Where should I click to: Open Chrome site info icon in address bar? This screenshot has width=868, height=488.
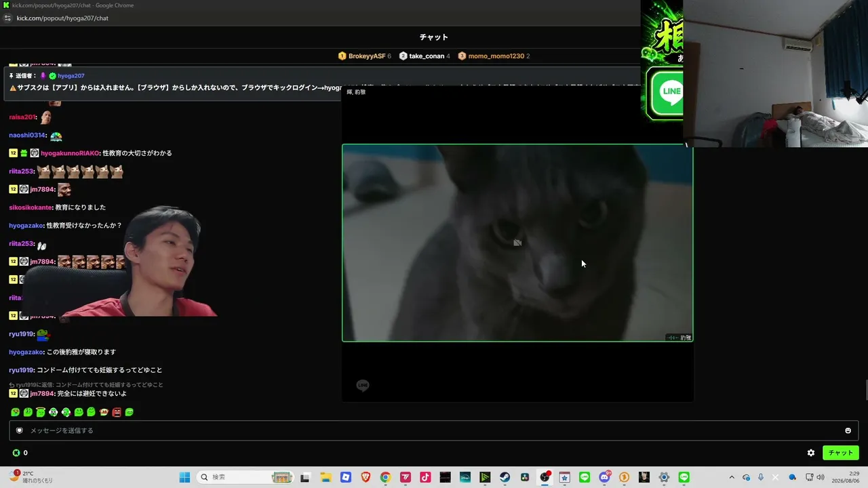7,18
